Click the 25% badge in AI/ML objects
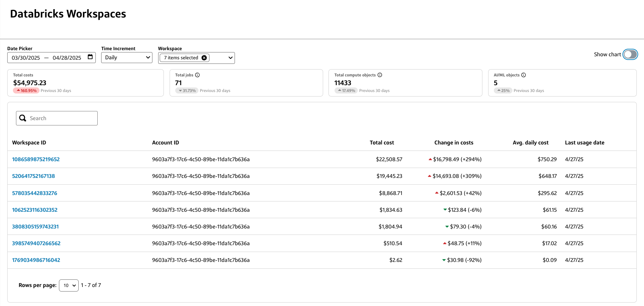The height and width of the screenshot is (306, 644). [x=503, y=90]
